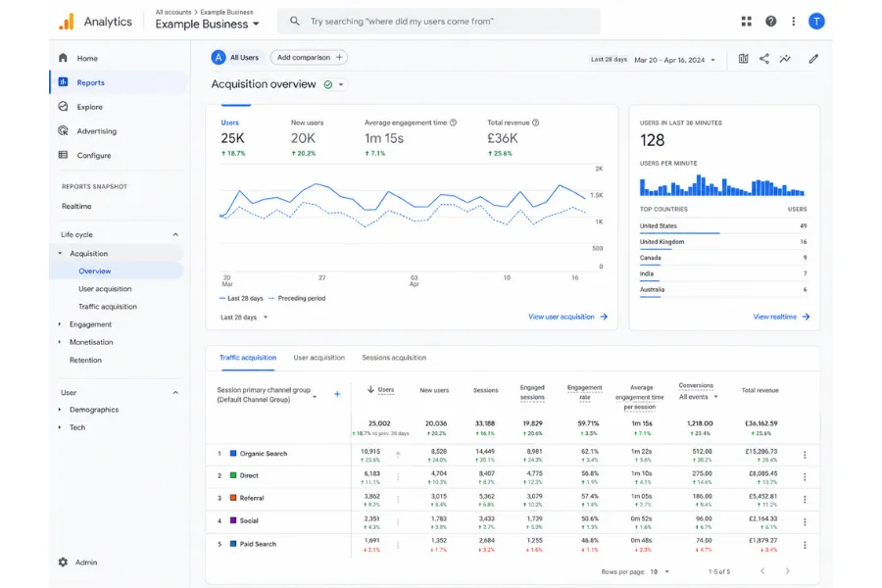The image size is (882, 588).
Task: Click the plus icon to add table dimension
Action: (337, 394)
